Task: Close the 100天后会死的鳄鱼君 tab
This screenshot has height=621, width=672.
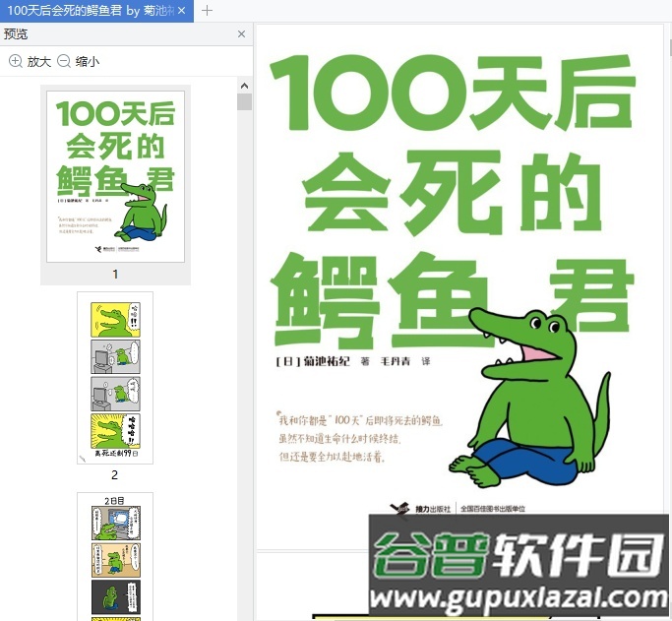Action: (182, 11)
